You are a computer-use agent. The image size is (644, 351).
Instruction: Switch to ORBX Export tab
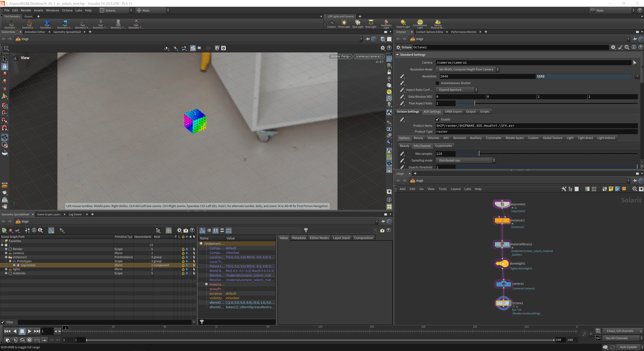coord(453,112)
